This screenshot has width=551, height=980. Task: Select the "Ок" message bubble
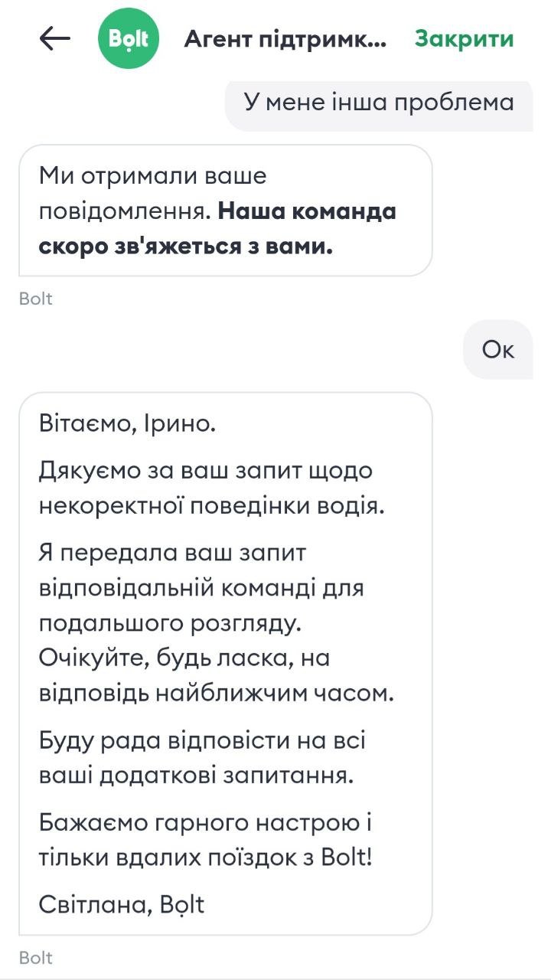[498, 350]
